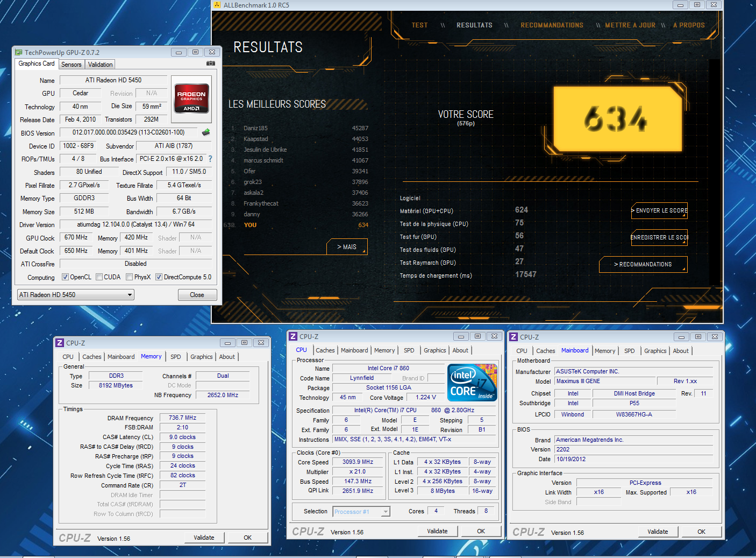Click the Intel Core i7 860 name field

click(388, 368)
